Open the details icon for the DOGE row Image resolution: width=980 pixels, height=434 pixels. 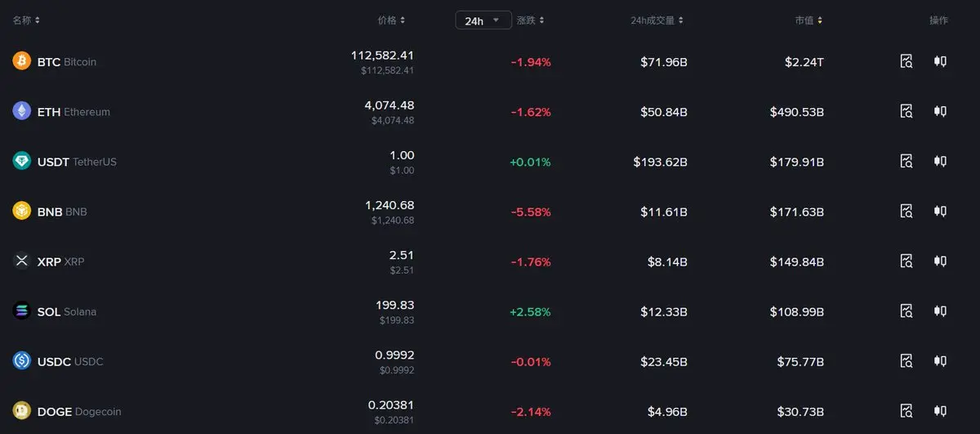pyautogui.click(x=906, y=410)
